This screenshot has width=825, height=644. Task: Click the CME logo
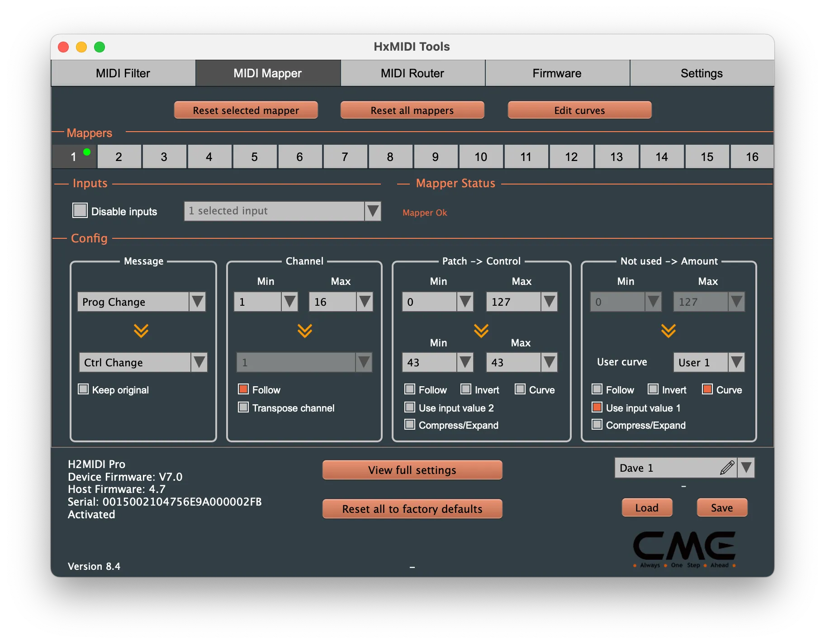[683, 547]
